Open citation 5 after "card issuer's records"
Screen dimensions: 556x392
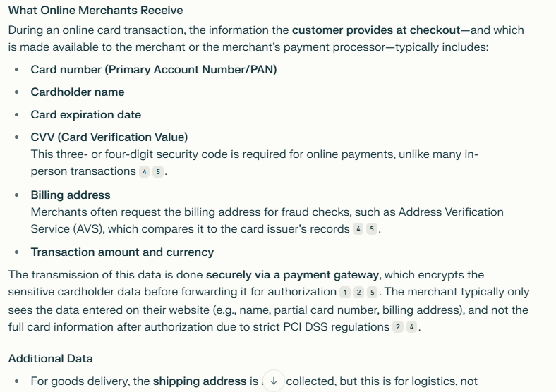point(372,229)
